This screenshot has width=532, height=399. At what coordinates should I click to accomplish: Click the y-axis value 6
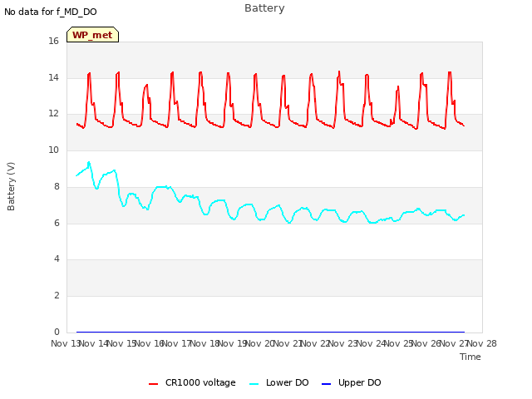point(57,223)
